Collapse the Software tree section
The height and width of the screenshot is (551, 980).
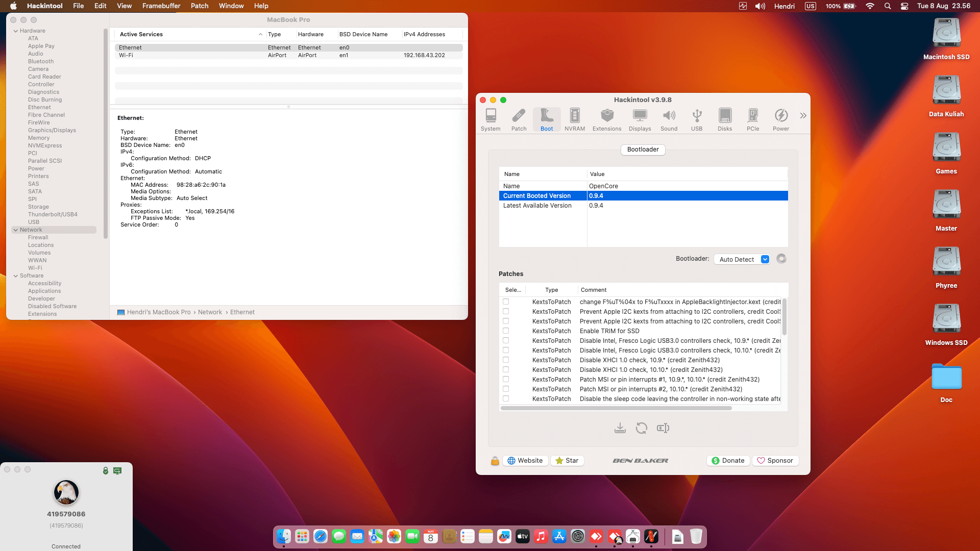pos(15,276)
